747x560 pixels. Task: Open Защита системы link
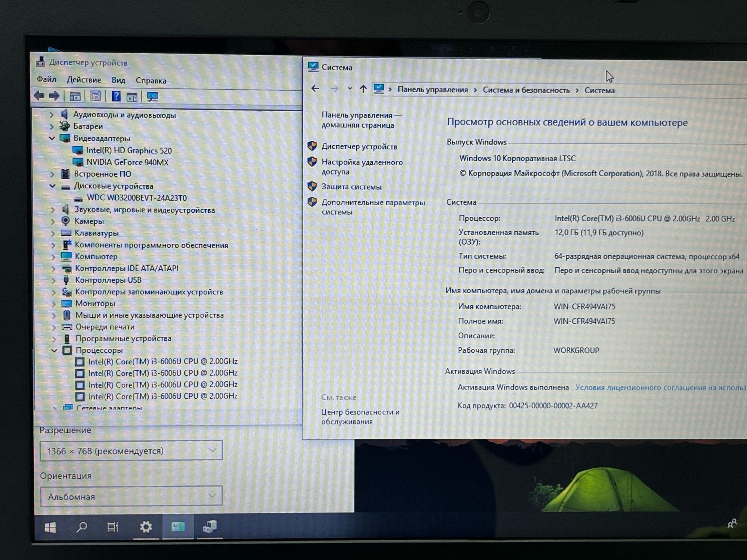[x=351, y=187]
